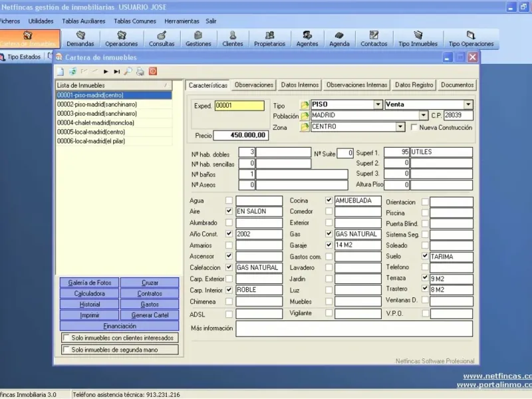Viewport: 532px width, 399px height.
Task: Click the new record page icon
Action: coord(60,71)
